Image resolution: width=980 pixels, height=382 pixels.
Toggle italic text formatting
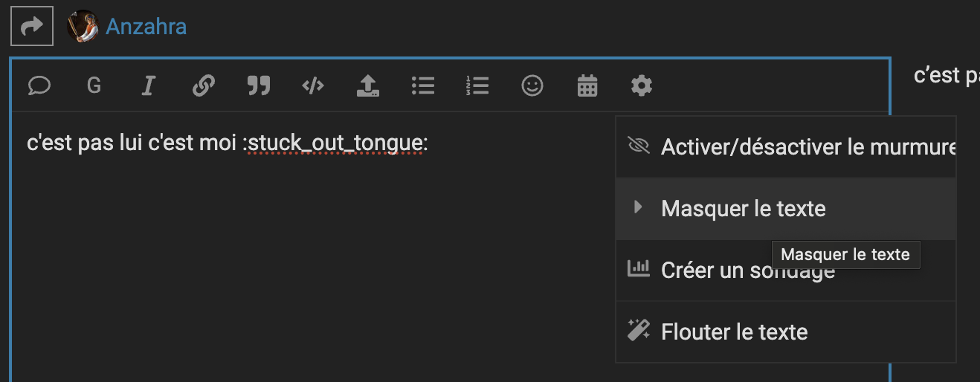pyautogui.click(x=148, y=86)
